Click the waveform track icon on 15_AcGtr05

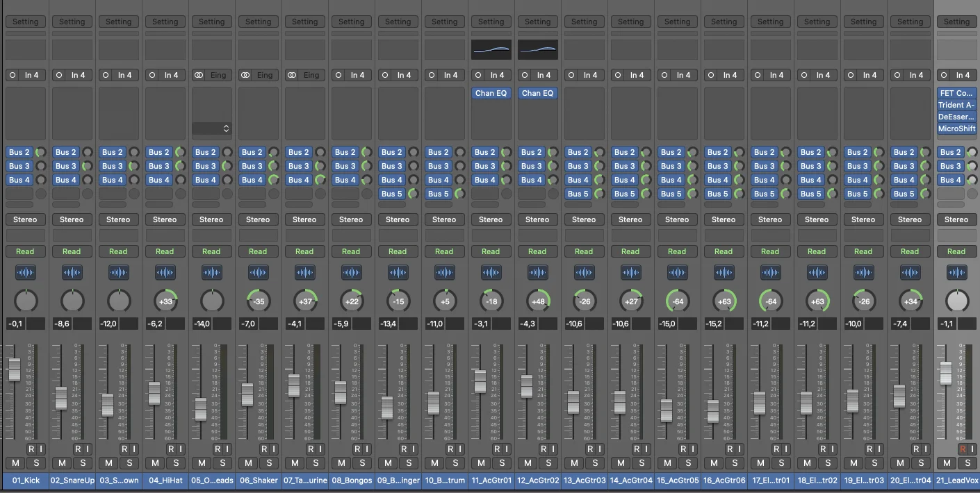point(677,273)
